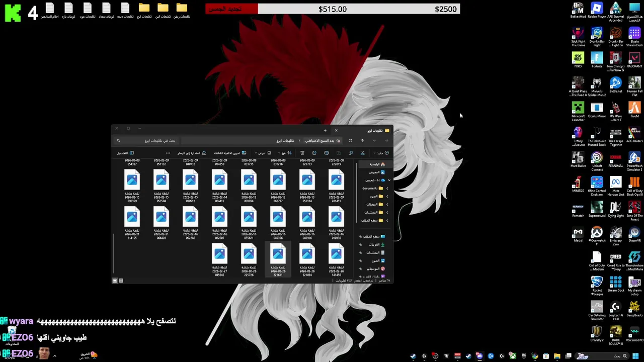Open the See more ellipsis menu
This screenshot has height=362, width=644.
[168, 153]
